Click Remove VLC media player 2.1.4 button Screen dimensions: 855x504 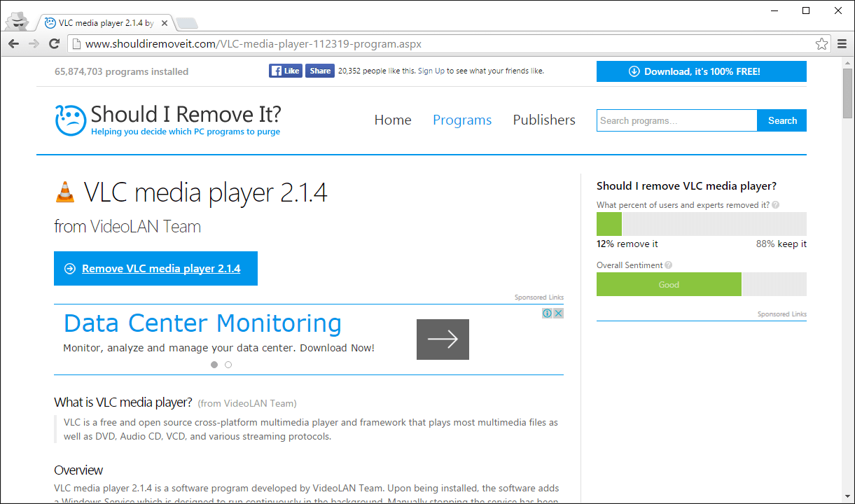[x=155, y=269]
